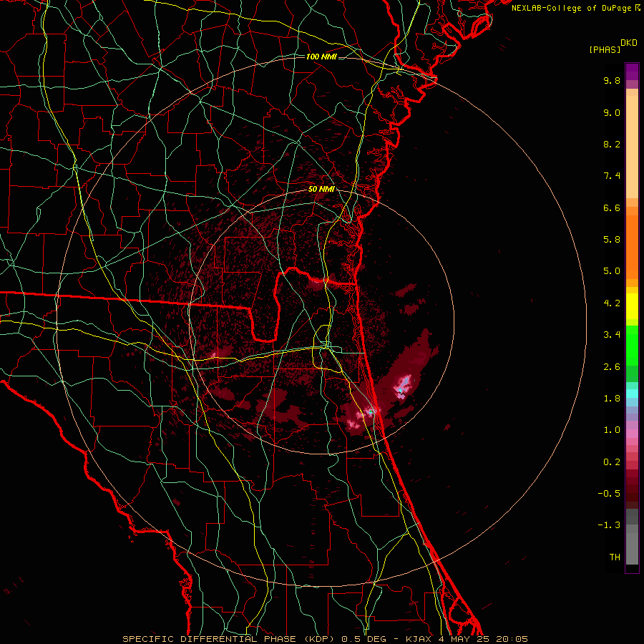Click the 0.2 value on the color scale

(612, 462)
